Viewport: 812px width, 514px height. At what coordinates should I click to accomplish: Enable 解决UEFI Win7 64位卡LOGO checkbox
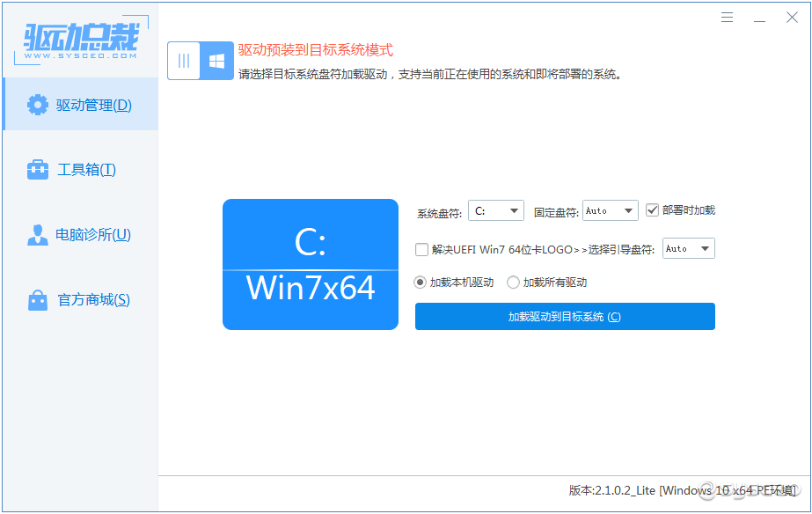coord(421,250)
